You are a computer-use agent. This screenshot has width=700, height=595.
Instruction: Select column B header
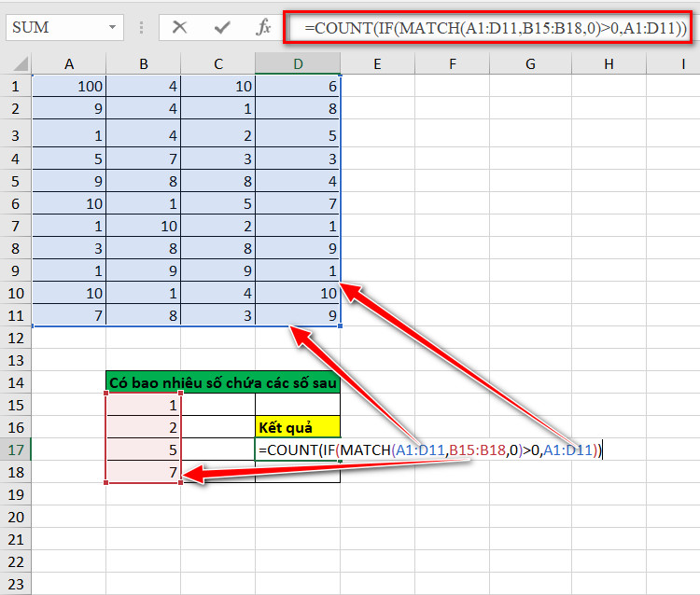[144, 63]
